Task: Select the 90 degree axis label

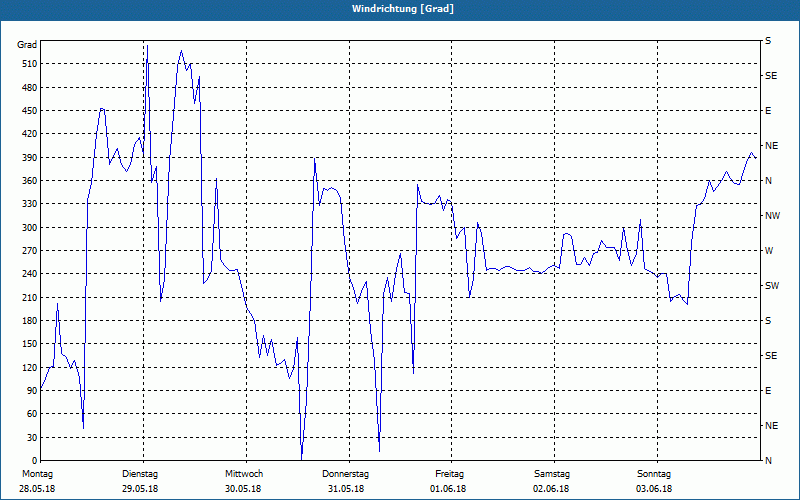Action: click(x=32, y=391)
